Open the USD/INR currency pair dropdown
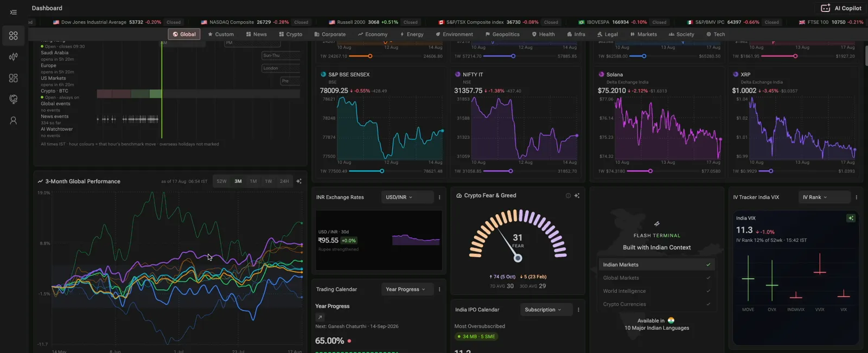This screenshot has height=353, width=868. 407,197
